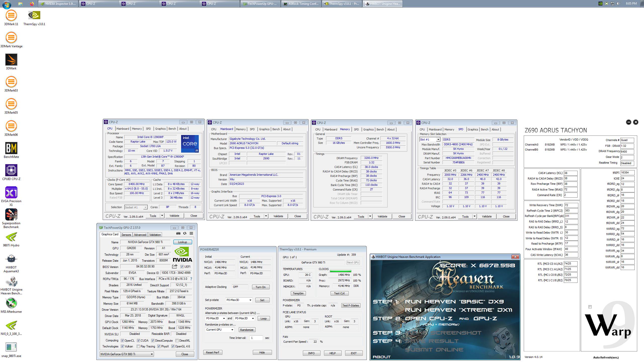Click the GPU-Z screenshot camera icon

178,233
